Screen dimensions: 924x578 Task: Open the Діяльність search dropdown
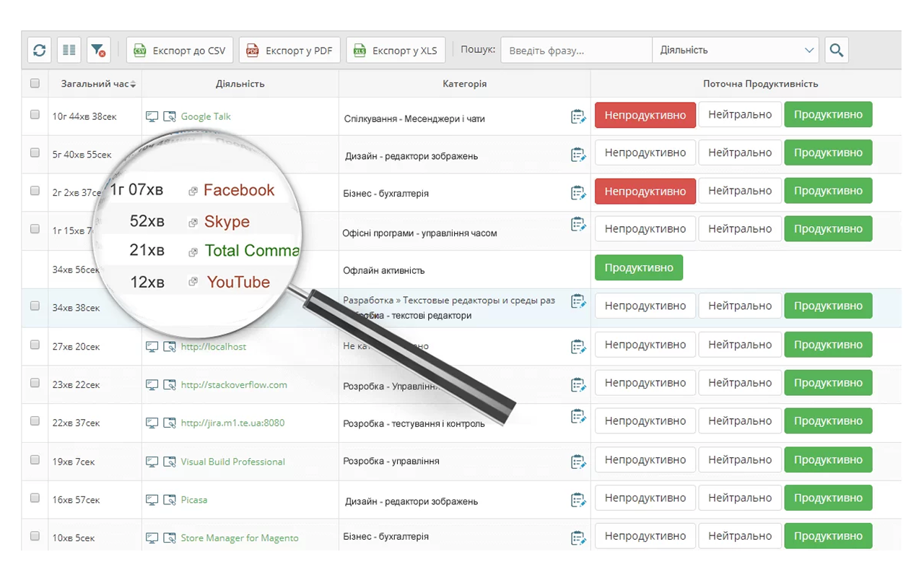tap(735, 51)
